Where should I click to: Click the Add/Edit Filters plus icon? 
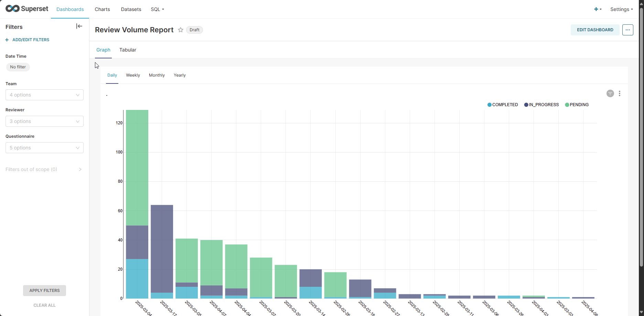[7, 39]
